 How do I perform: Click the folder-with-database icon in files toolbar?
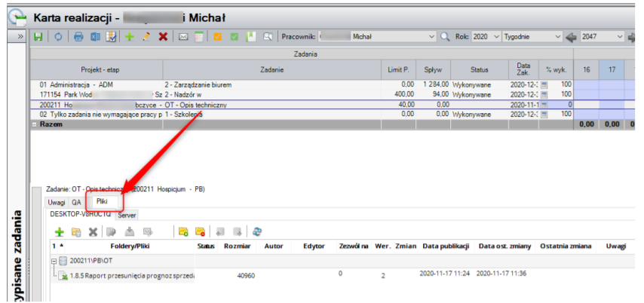pos(76,232)
